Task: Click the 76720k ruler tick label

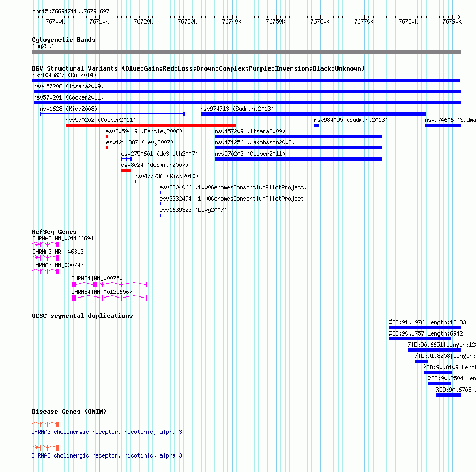Action: click(143, 21)
